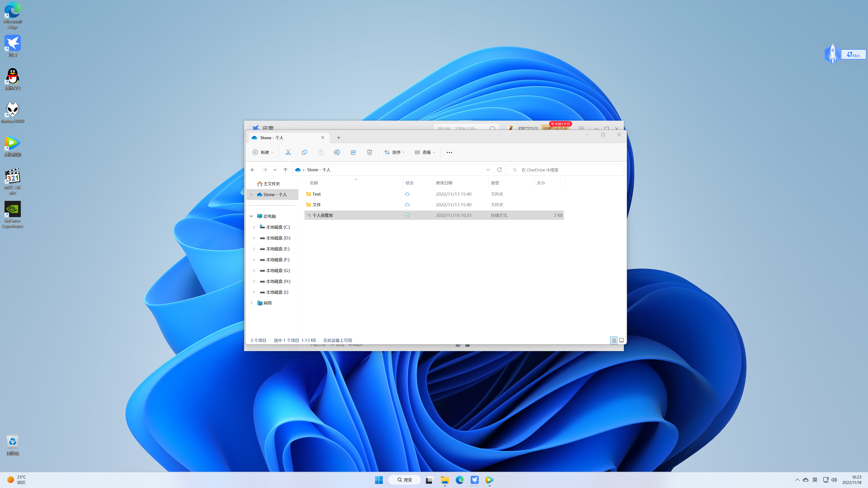Click the Share icon in toolbar
Image resolution: width=868 pixels, height=488 pixels.
[353, 152]
